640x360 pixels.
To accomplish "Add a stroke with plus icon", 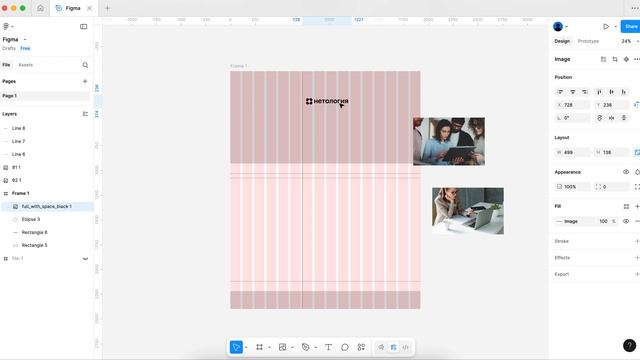I will (637, 241).
